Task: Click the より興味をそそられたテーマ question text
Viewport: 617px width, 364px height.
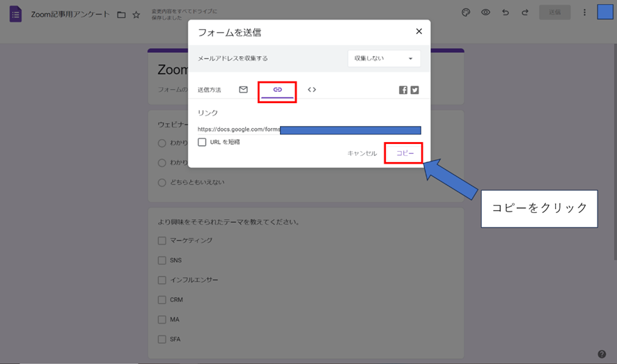Action: tap(228, 222)
